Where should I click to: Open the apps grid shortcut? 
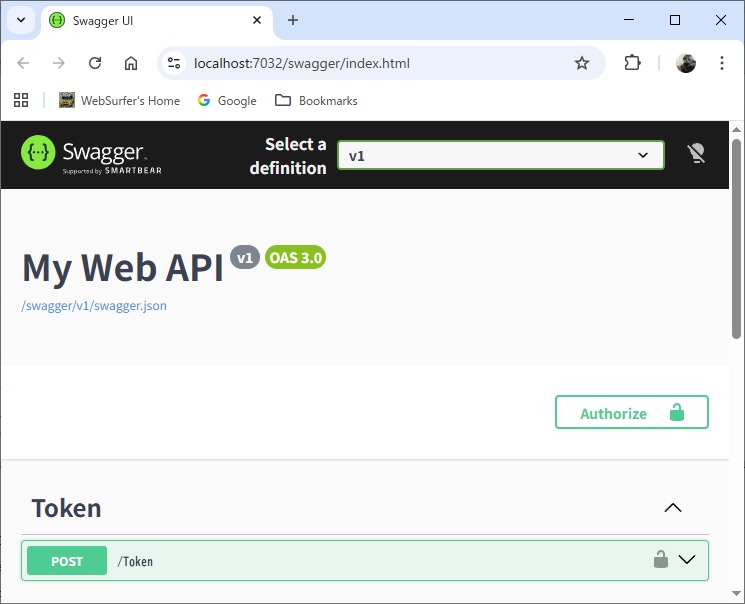click(x=21, y=100)
